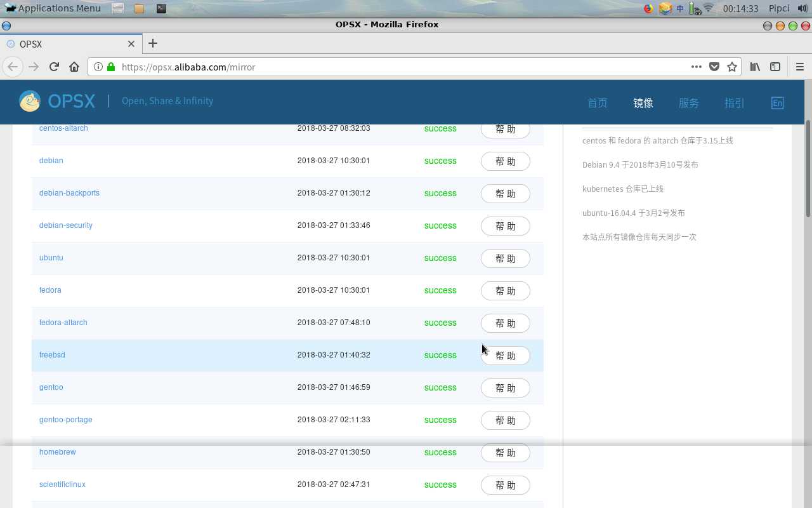
Task: Save the page to Pocket
Action: click(714, 67)
